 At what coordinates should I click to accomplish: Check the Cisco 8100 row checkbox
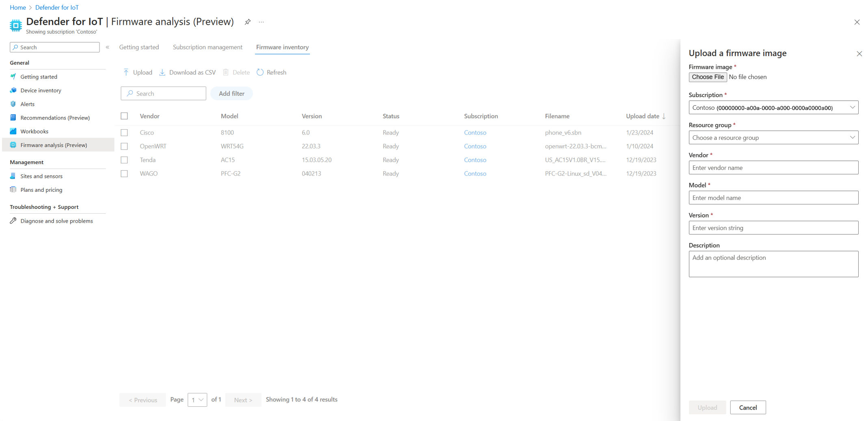click(x=124, y=132)
